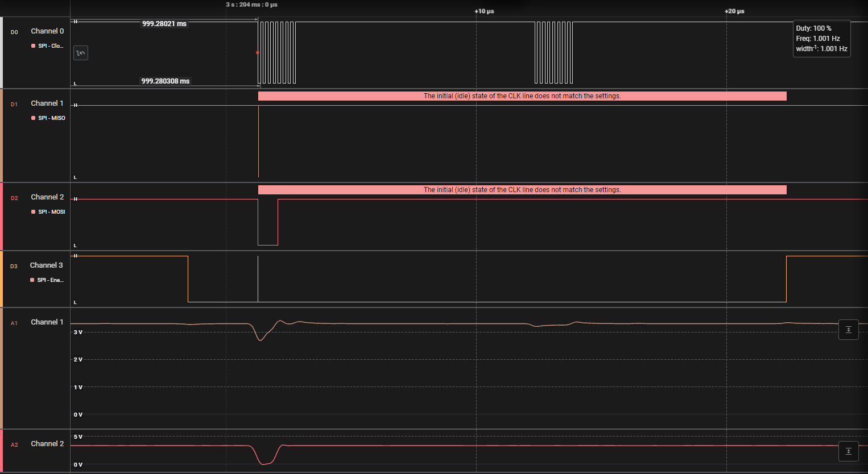Open the Channel 0 name for editing
868x474 pixels.
click(x=47, y=31)
